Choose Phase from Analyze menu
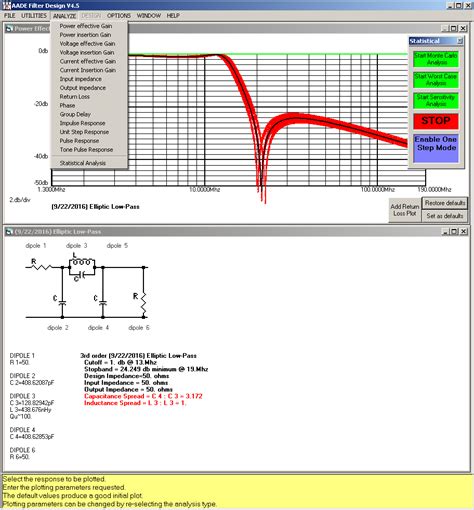The height and width of the screenshot is (510, 474). coord(67,105)
